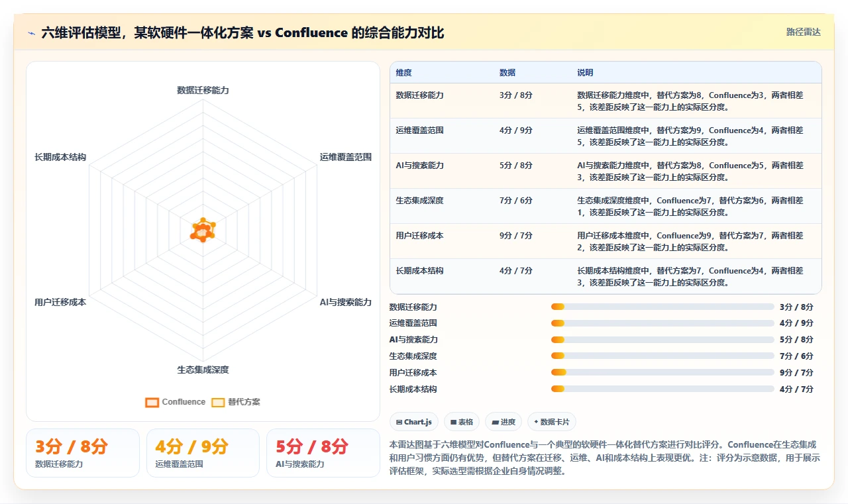This screenshot has width=848, height=504.
Task: Click the table cell 3分 / 8分
Action: point(516,95)
